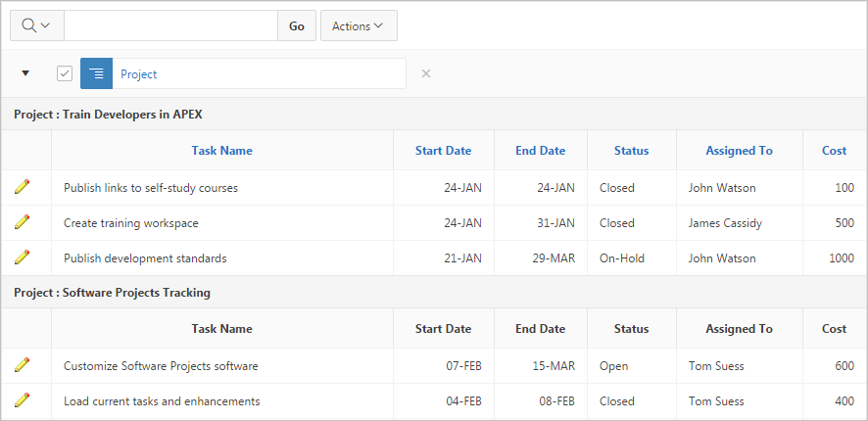Click the Project control break link
Viewport: 868px width, 421px height.
point(139,73)
